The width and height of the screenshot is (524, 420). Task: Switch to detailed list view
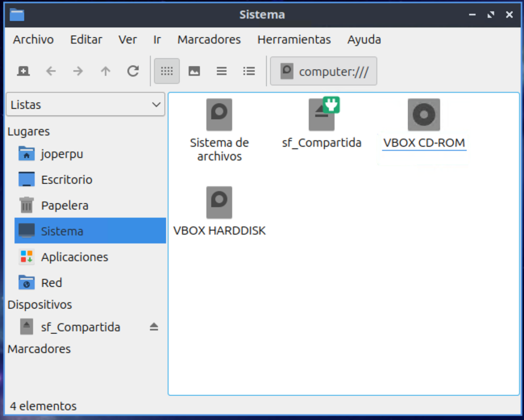pos(249,71)
